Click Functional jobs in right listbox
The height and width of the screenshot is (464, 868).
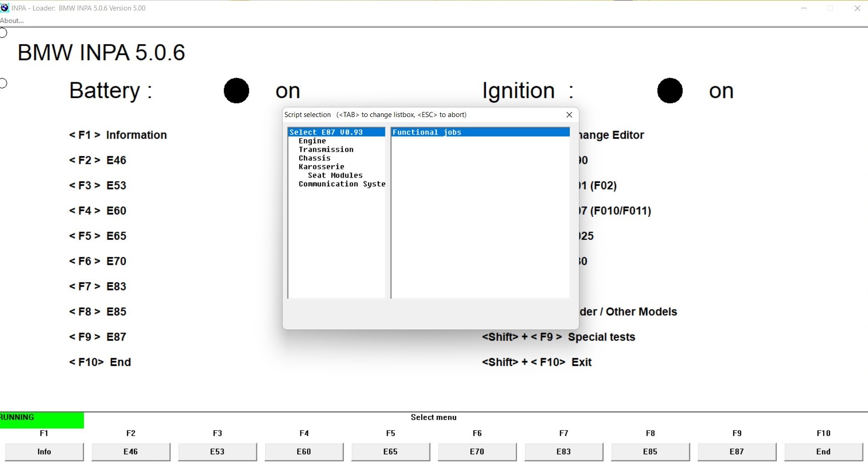point(427,132)
